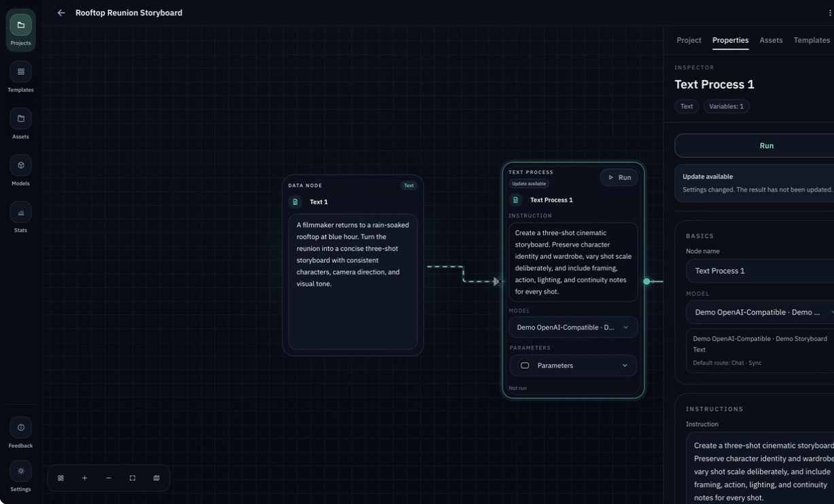Click the Text Process 1 inspector heading

[714, 84]
